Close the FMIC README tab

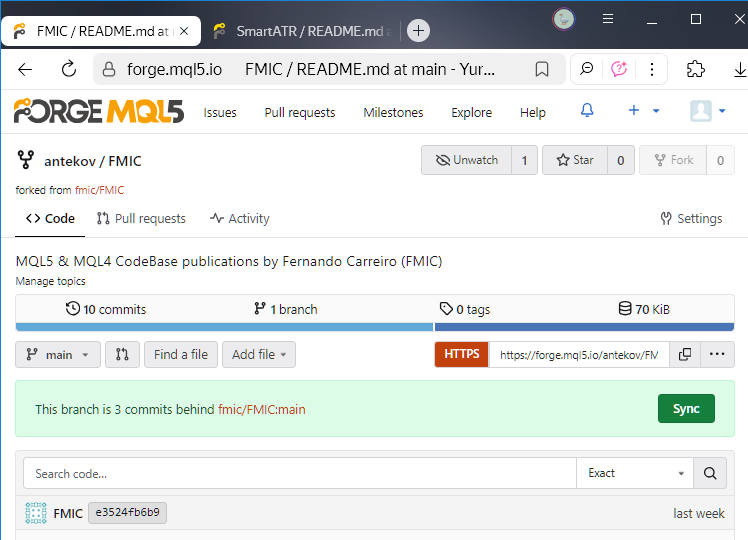184,31
